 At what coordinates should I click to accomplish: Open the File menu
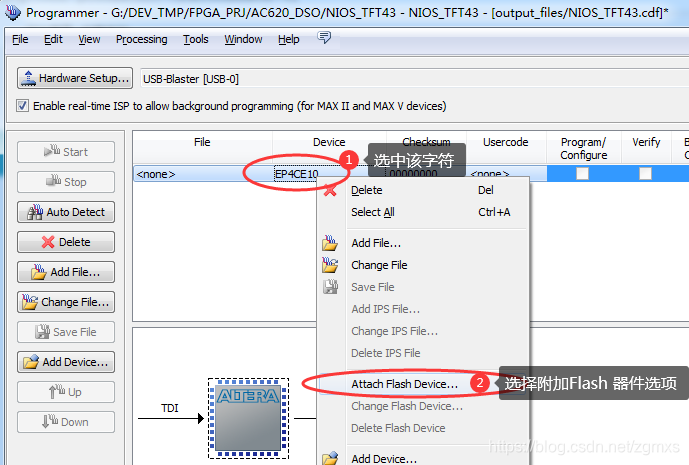[20, 39]
